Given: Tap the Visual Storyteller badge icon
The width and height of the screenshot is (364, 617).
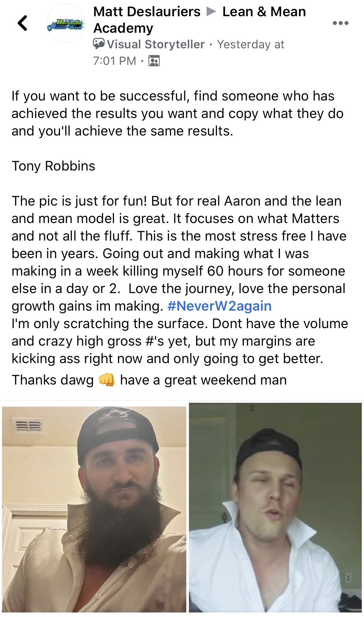Looking at the screenshot, I should pyautogui.click(x=99, y=44).
